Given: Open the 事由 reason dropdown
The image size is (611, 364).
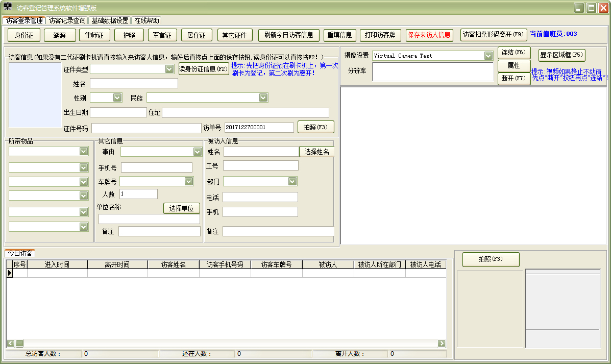Looking at the screenshot, I should click(x=198, y=152).
